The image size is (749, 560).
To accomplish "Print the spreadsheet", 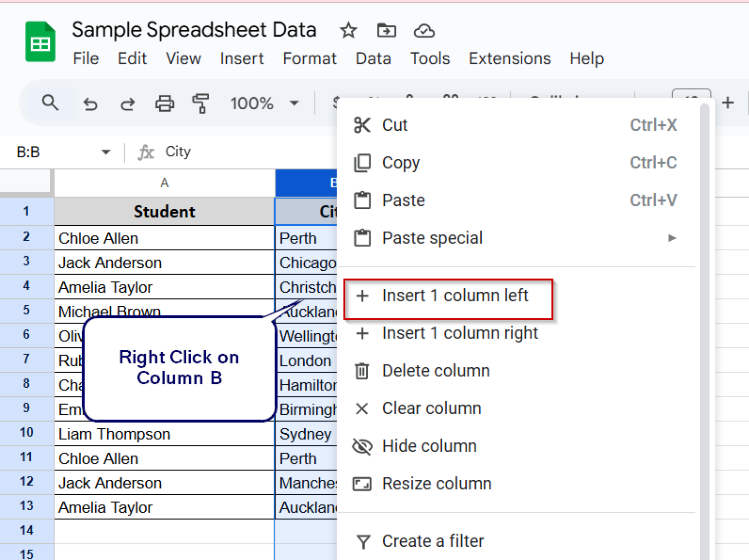I will click(164, 103).
